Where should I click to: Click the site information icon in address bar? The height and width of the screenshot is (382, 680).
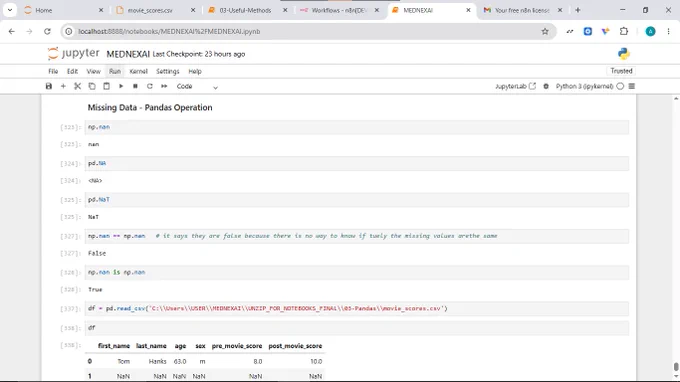pyautogui.click(x=69, y=31)
